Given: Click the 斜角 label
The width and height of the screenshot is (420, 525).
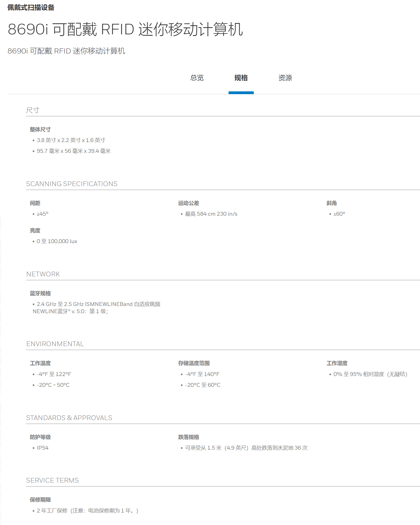Looking at the screenshot, I should click(332, 203).
